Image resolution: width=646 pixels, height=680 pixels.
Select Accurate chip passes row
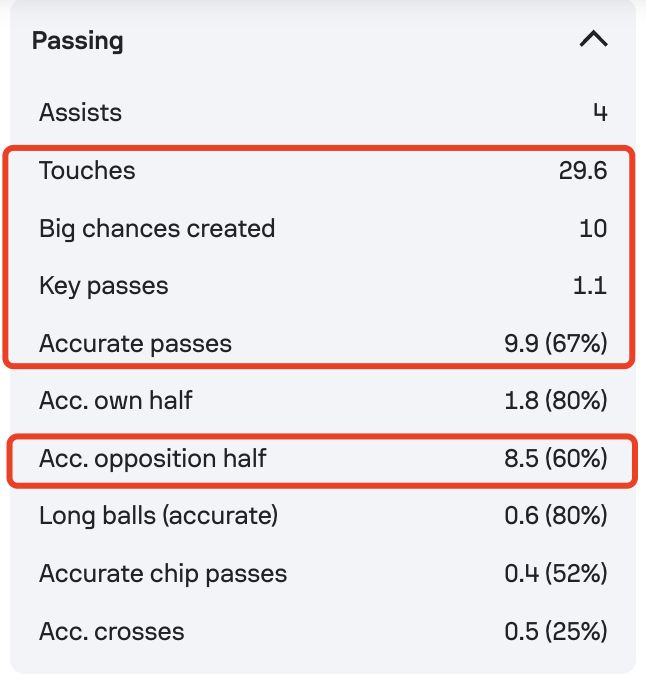point(323,574)
